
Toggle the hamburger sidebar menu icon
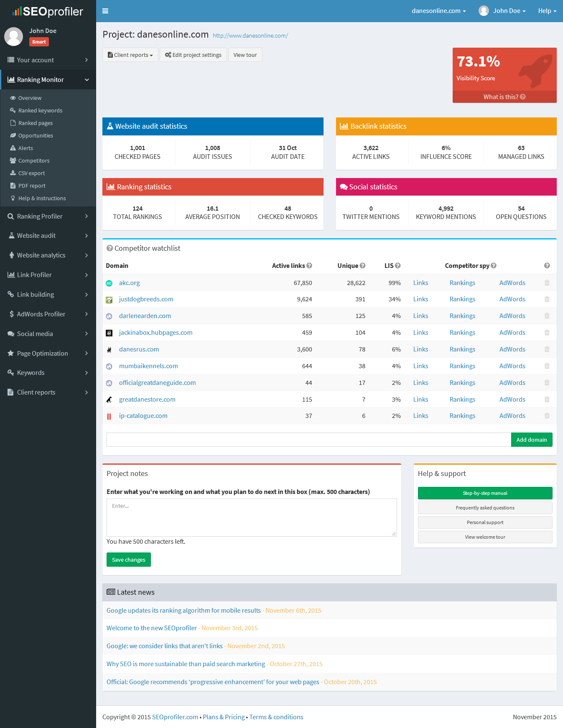(x=105, y=11)
